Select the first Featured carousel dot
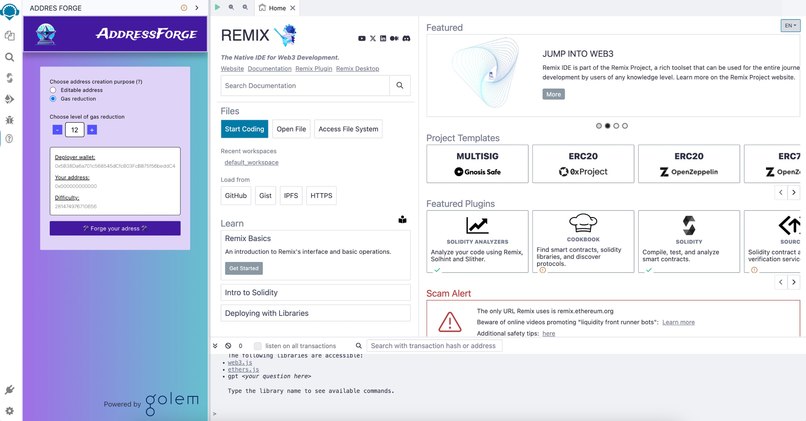The height and width of the screenshot is (421, 806). point(599,125)
